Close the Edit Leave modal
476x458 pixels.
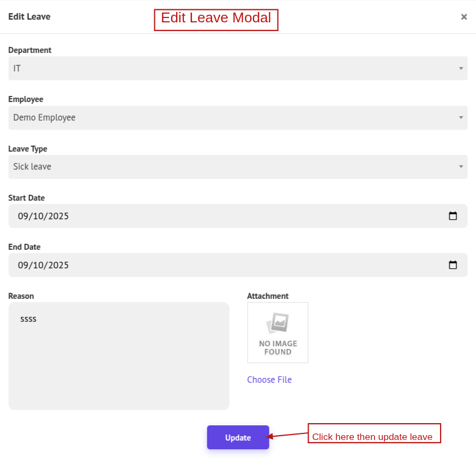click(x=463, y=17)
